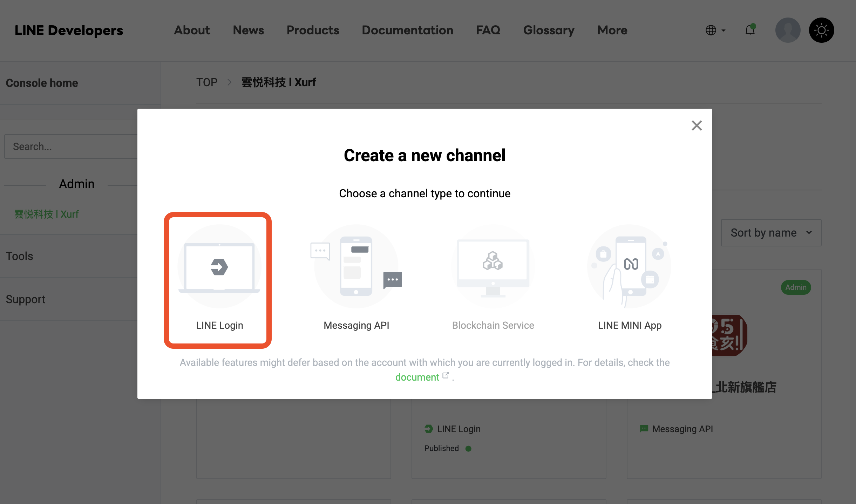
Task: Open the Sort by name dropdown
Action: pyautogui.click(x=771, y=233)
